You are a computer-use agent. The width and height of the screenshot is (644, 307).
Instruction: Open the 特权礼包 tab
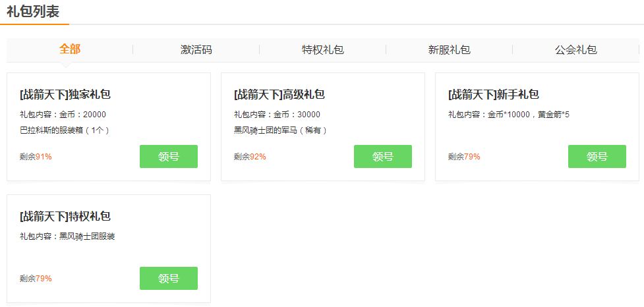pyautogui.click(x=323, y=50)
